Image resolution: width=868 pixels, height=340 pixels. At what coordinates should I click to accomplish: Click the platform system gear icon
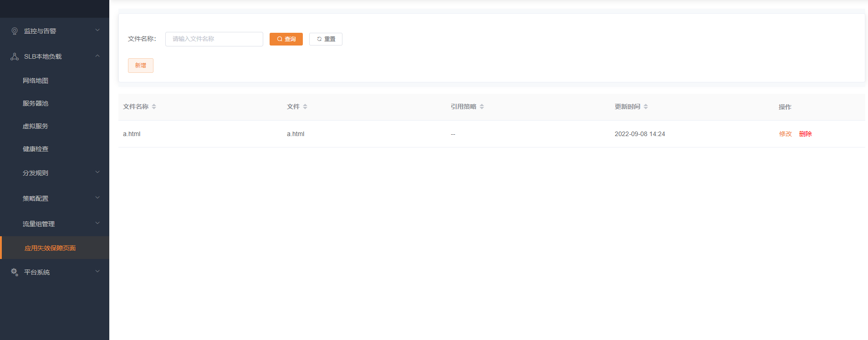[x=15, y=272]
